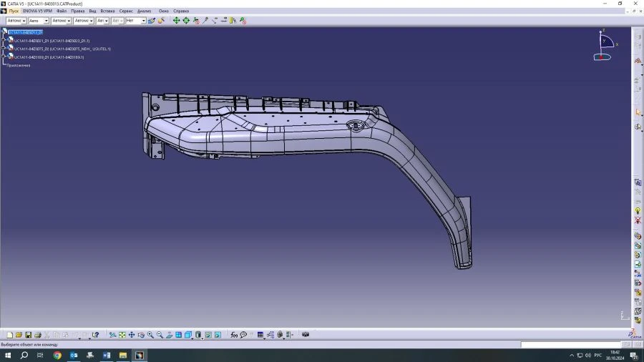Image resolution: width=644 pixels, height=362 pixels.
Task: Open Google Chrome from the taskbar
Action: pyautogui.click(x=57, y=355)
